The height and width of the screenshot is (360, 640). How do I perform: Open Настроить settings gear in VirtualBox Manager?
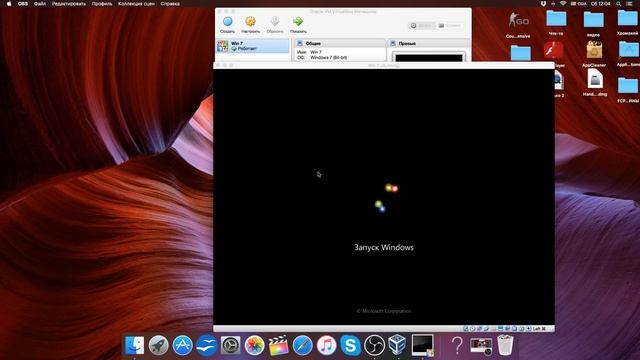pos(250,24)
